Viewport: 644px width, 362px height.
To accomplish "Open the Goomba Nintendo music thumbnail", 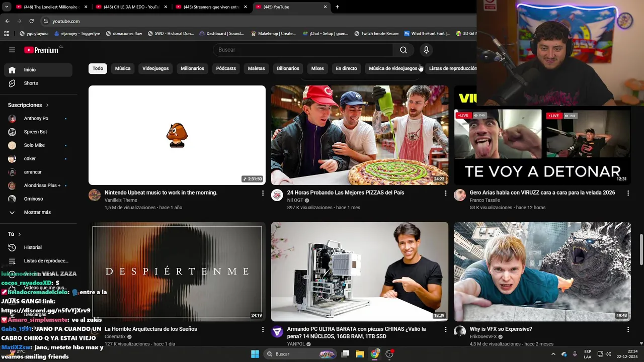I will (x=177, y=135).
